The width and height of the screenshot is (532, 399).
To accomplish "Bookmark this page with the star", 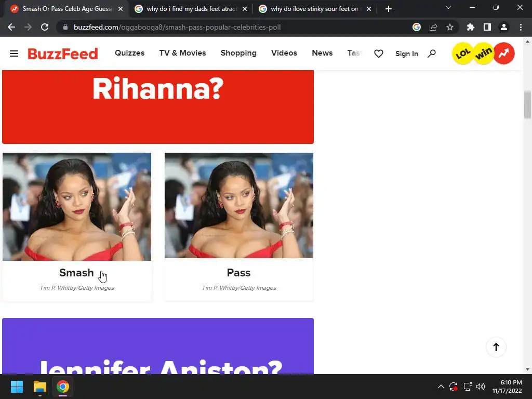I will pyautogui.click(x=450, y=27).
